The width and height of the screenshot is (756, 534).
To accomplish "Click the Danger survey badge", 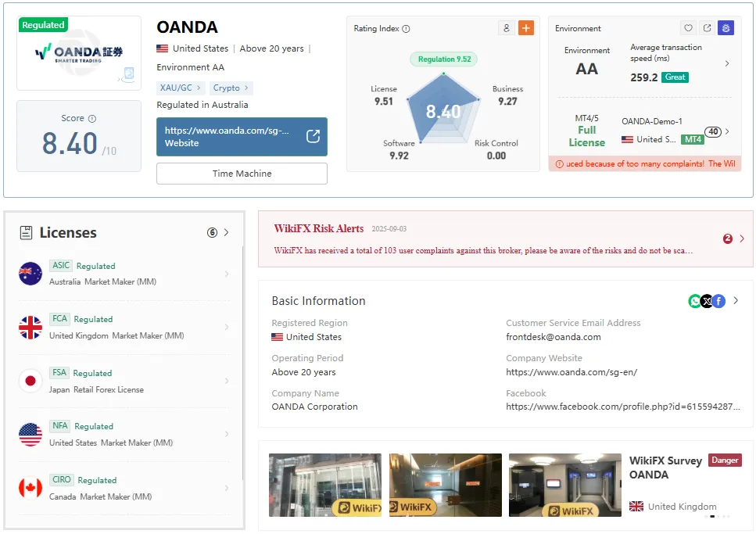I will click(x=725, y=461).
